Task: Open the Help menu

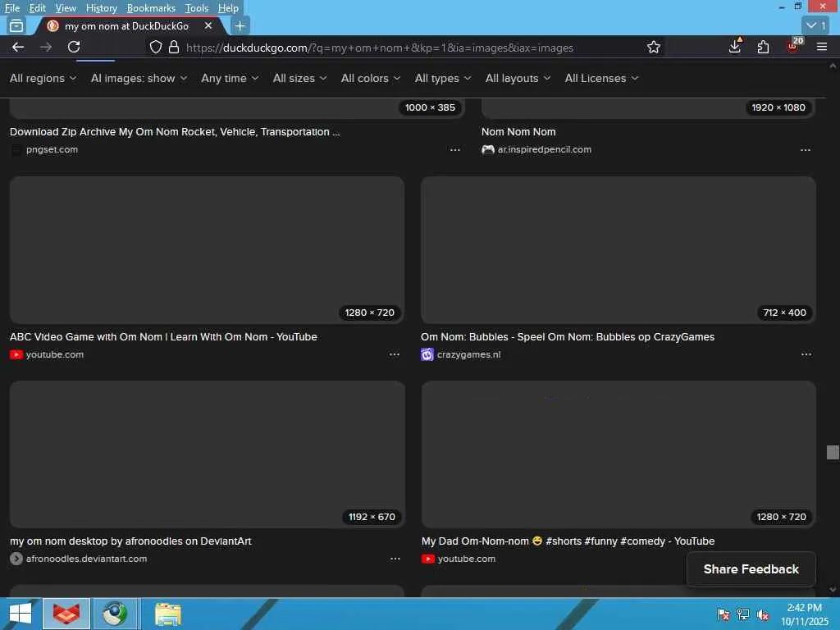Action: (x=228, y=8)
